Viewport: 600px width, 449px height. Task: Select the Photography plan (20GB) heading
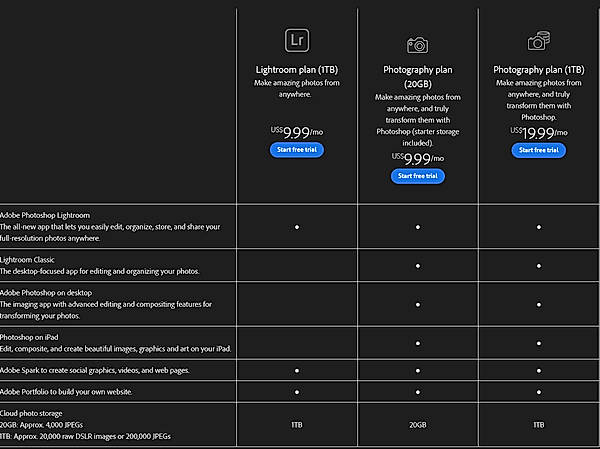click(x=417, y=77)
